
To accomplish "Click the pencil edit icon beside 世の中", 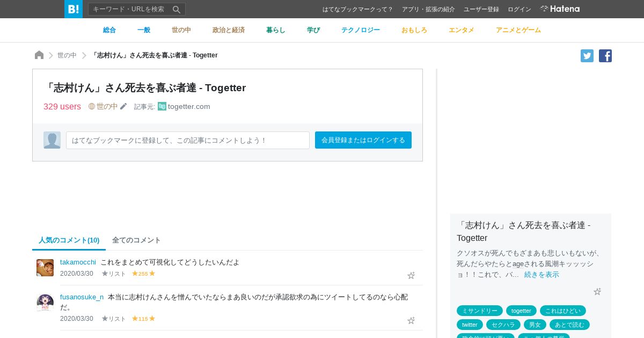I will [123, 106].
